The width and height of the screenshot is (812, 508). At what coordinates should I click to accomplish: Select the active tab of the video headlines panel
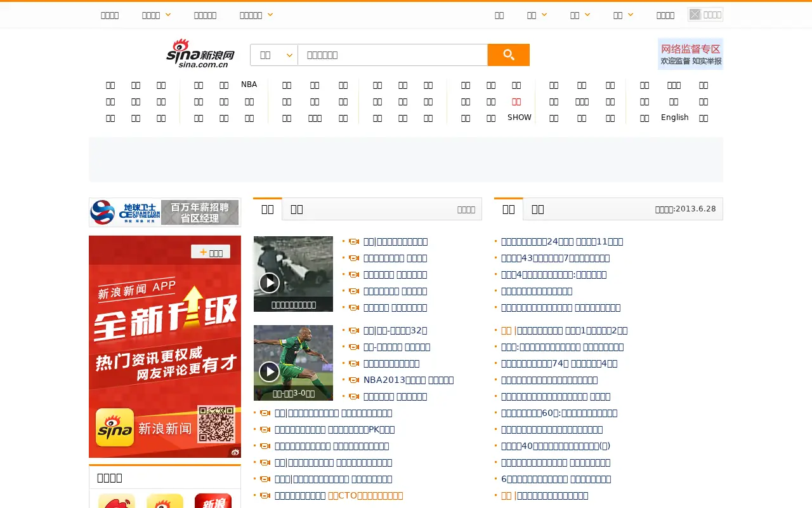tap(268, 209)
